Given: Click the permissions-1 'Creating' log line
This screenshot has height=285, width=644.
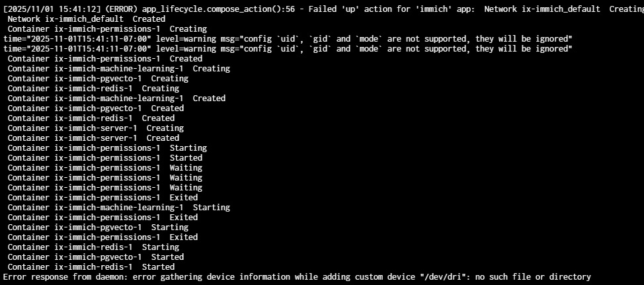Looking at the screenshot, I should (106, 29).
